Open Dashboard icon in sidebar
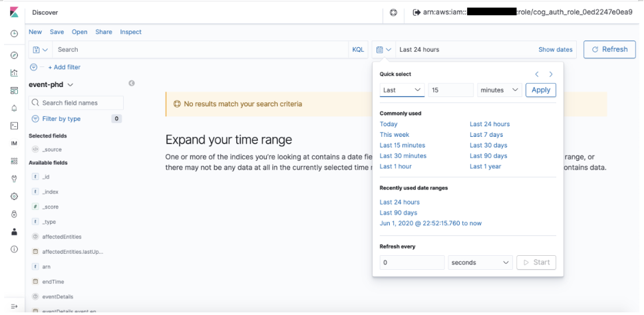 (x=14, y=90)
